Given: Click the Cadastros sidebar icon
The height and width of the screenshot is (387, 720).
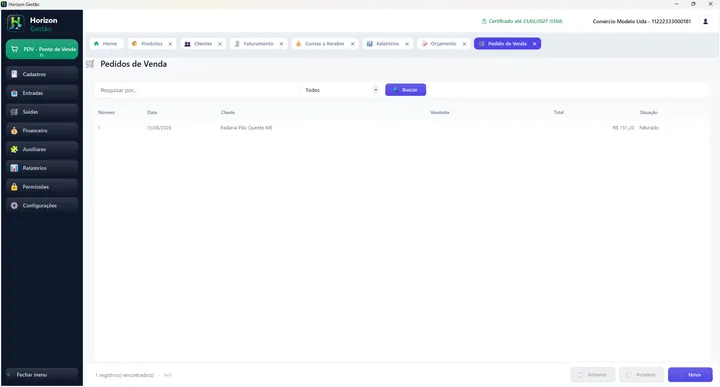Looking at the screenshot, I should [14, 74].
